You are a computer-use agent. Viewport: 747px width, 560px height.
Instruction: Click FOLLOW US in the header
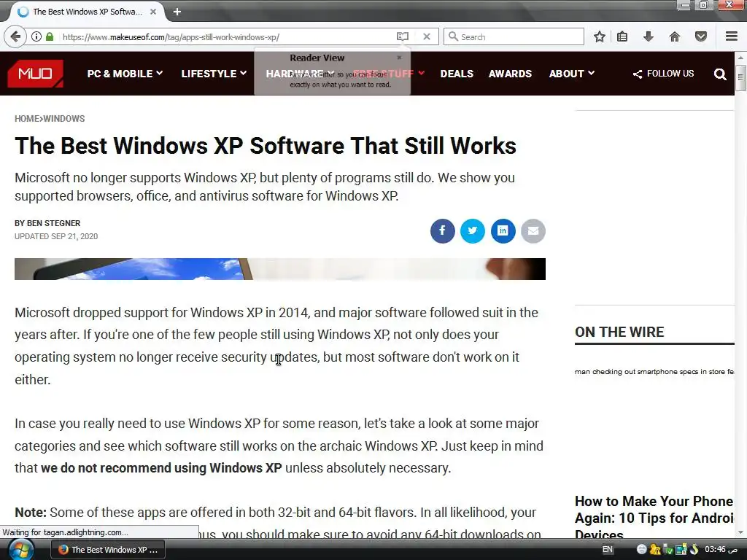(x=663, y=74)
